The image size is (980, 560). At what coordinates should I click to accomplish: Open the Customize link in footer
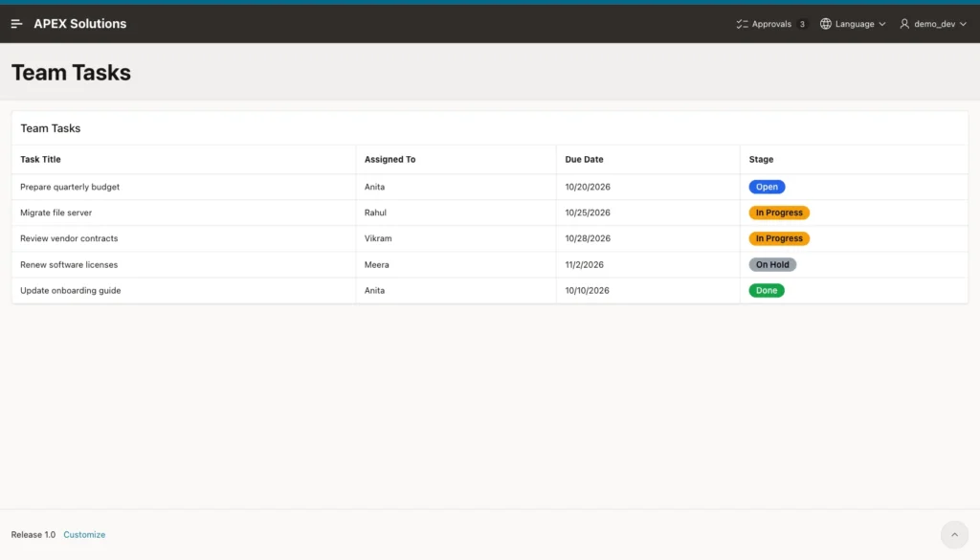(x=84, y=534)
